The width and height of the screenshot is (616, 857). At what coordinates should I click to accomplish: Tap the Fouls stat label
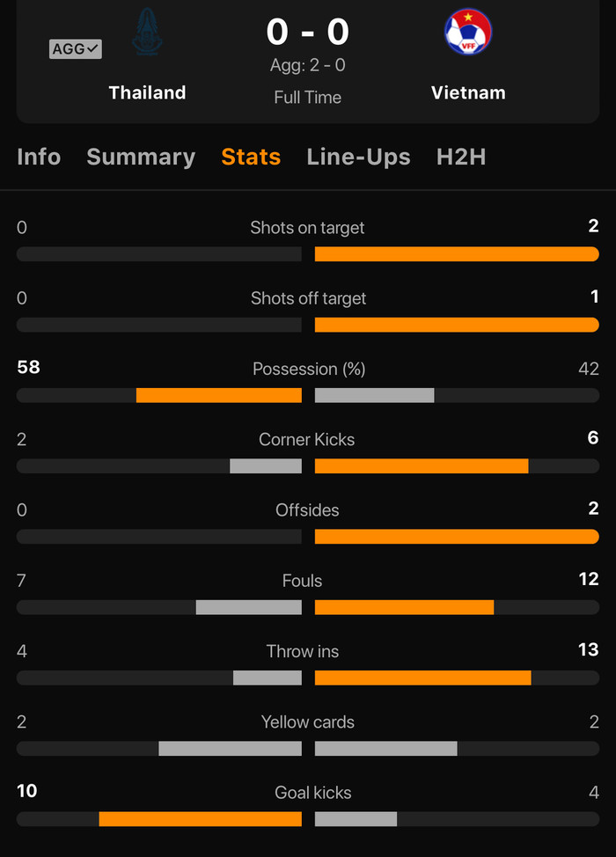pos(302,581)
